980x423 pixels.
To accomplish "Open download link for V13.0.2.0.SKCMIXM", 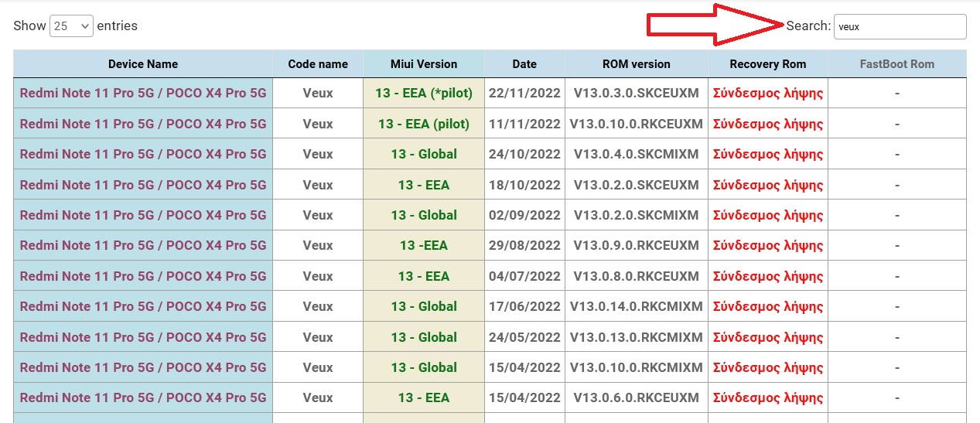I will [x=767, y=215].
